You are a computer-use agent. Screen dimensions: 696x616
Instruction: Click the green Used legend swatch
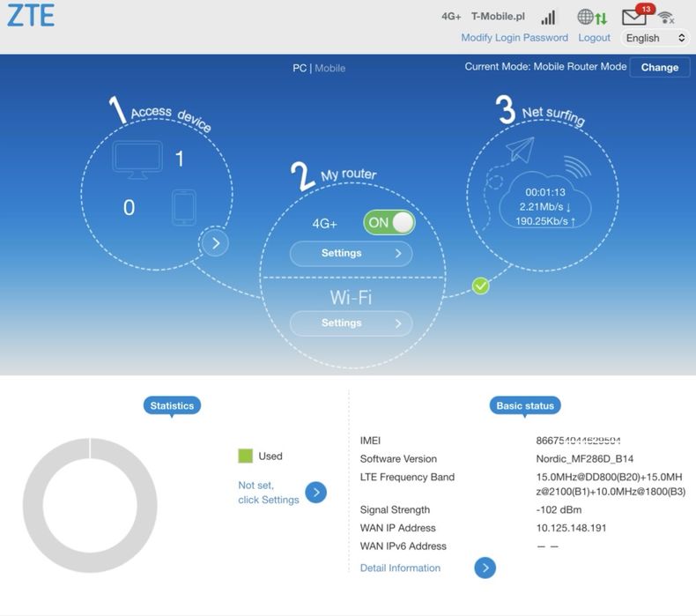[246, 456]
